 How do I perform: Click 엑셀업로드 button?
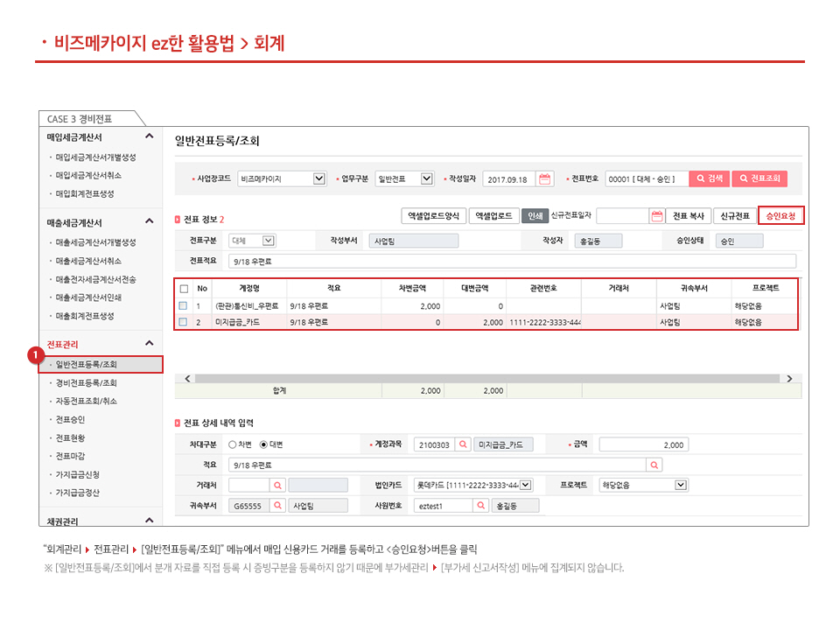(493, 216)
